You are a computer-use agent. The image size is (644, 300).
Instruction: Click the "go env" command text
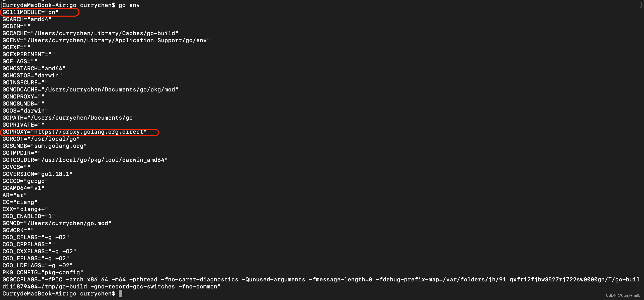129,5
